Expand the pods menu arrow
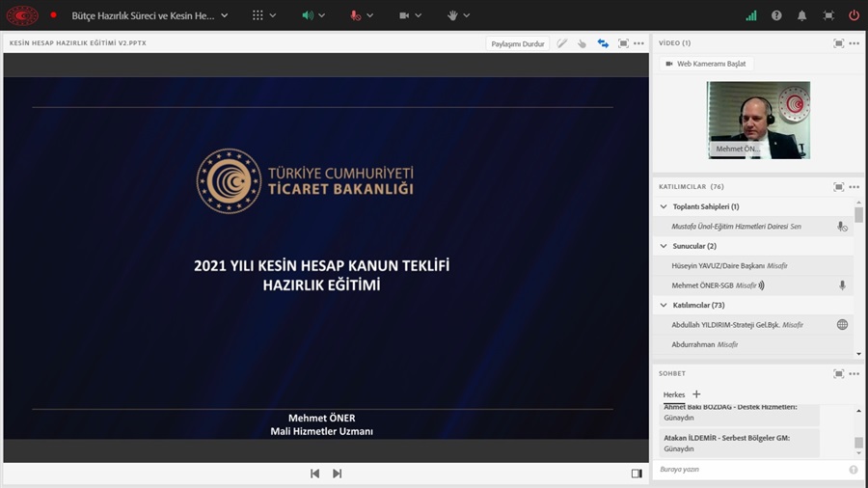 point(272,15)
